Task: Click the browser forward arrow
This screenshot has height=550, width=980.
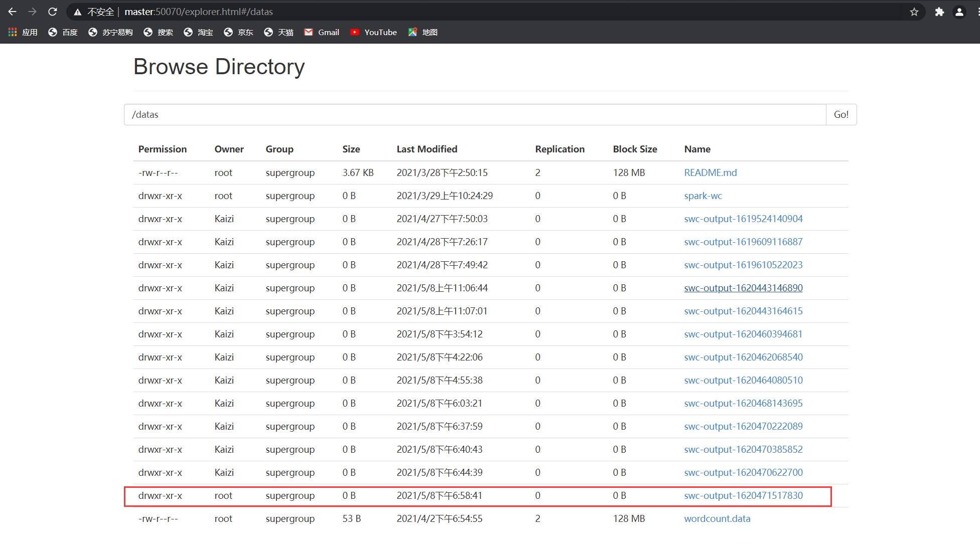Action: point(33,12)
